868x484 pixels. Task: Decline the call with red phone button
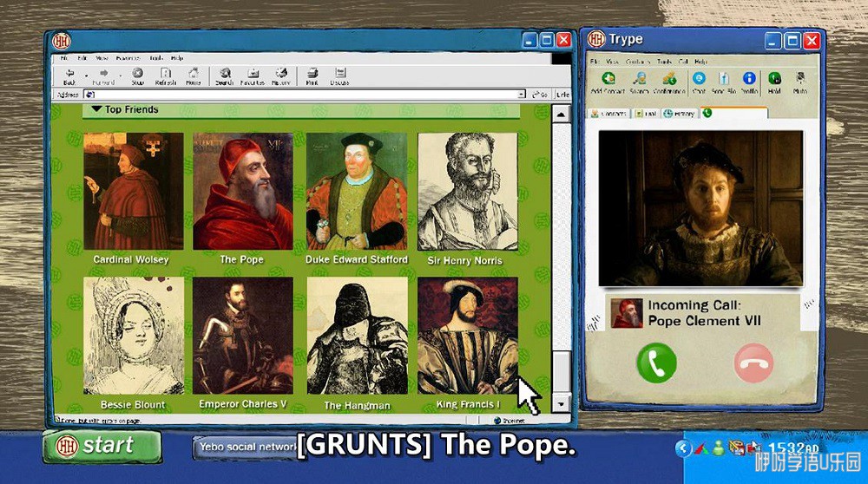coord(753,363)
